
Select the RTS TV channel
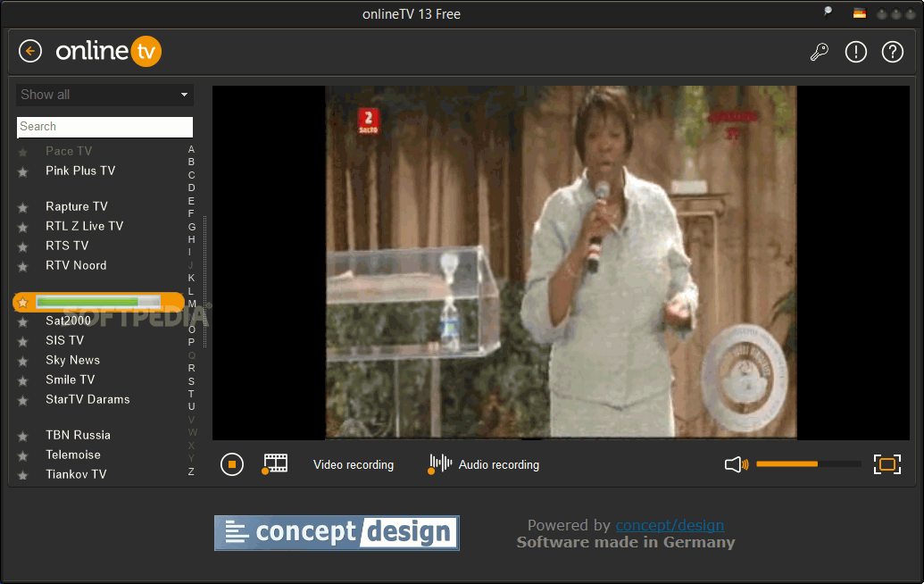pos(67,246)
